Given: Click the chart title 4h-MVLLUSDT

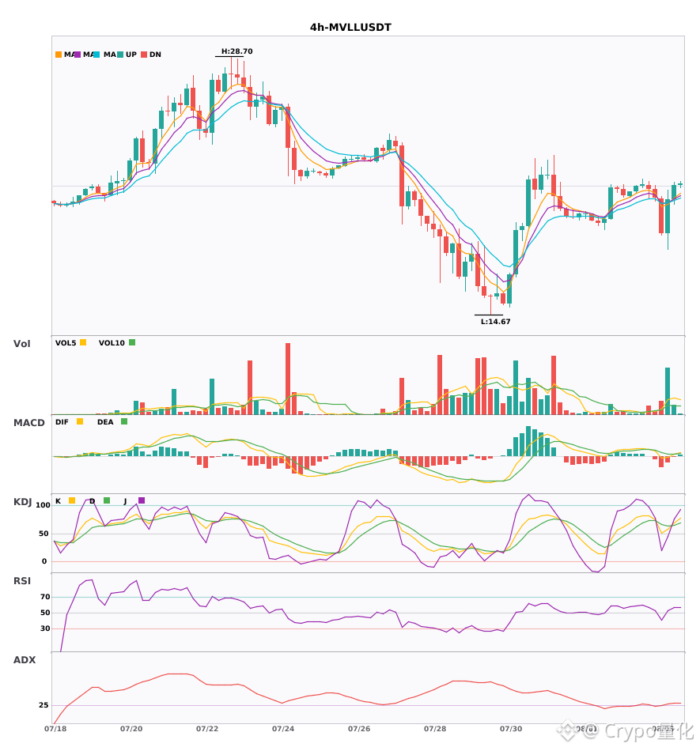Looking at the screenshot, I should click(350, 28).
